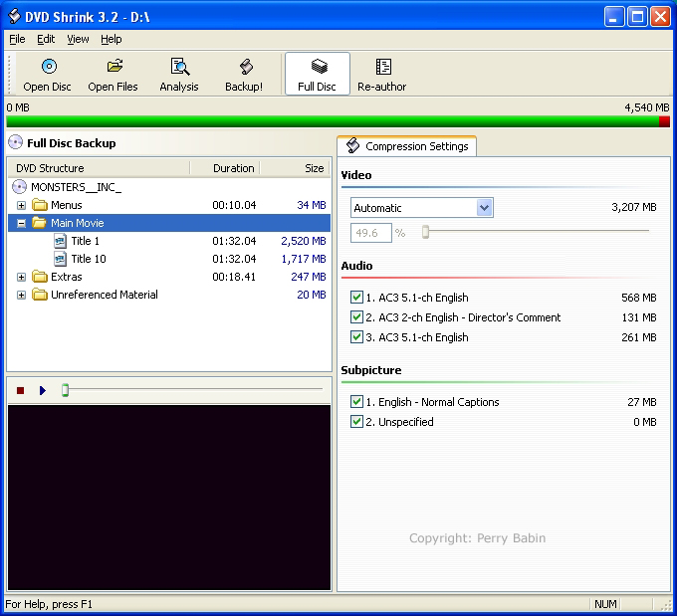Close the DVD Shrink window
Screen dimensions: 677x616
pos(661,17)
